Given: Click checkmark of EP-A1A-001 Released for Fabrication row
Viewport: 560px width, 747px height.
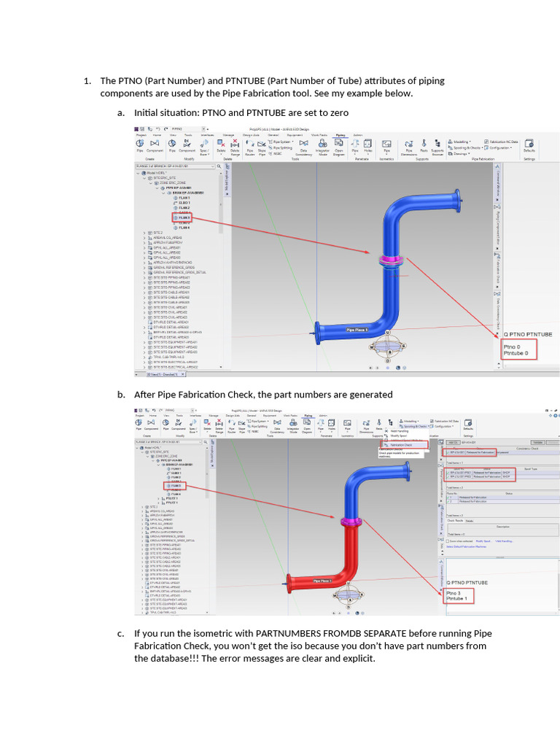Looking at the screenshot, I should pos(448,452).
